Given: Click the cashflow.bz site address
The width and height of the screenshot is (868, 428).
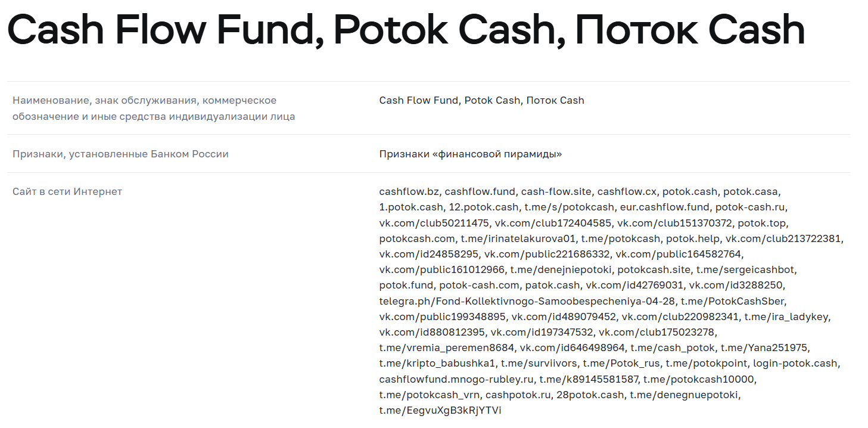Looking at the screenshot, I should 409,191.
